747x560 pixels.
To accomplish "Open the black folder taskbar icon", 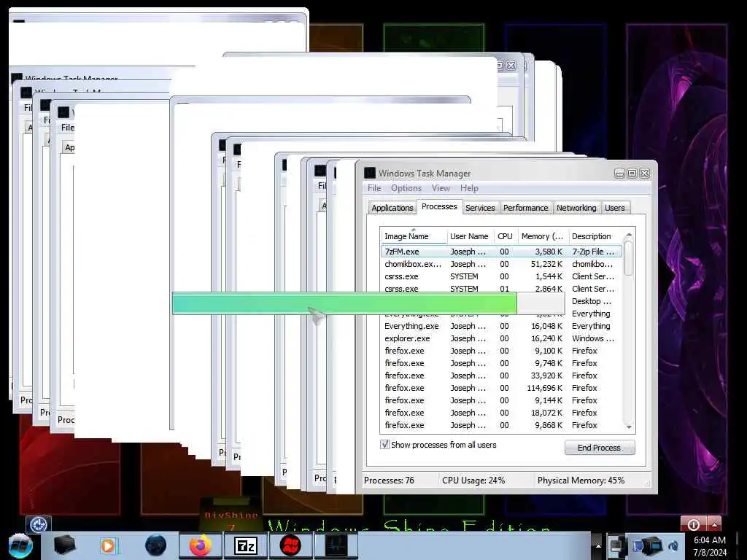I will click(64, 545).
